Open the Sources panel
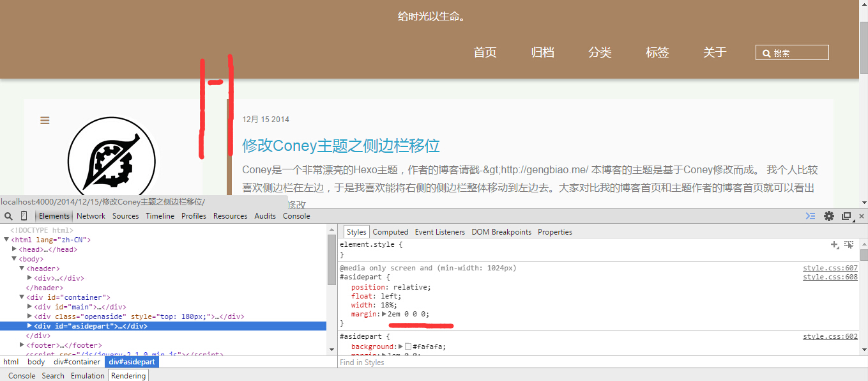Viewport: 868px width, 381px height. click(126, 216)
